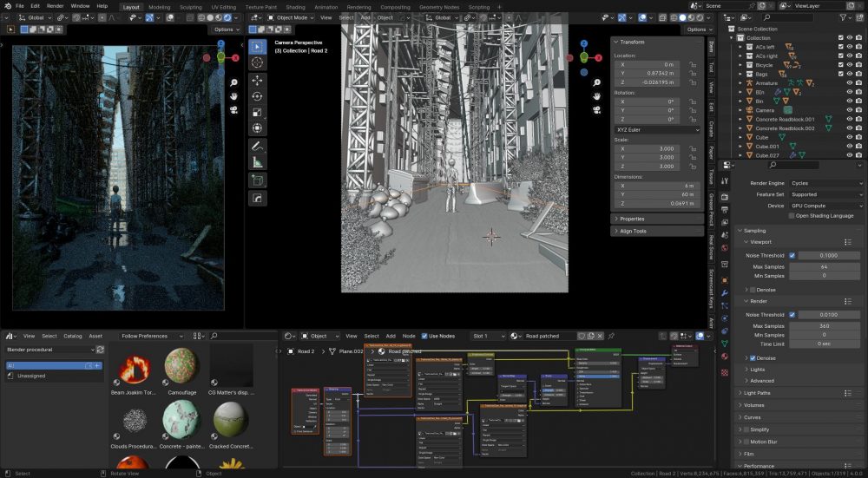Image resolution: width=868 pixels, height=478 pixels.
Task: Select the Select Box tool in viewport toolbar
Action: (258, 47)
